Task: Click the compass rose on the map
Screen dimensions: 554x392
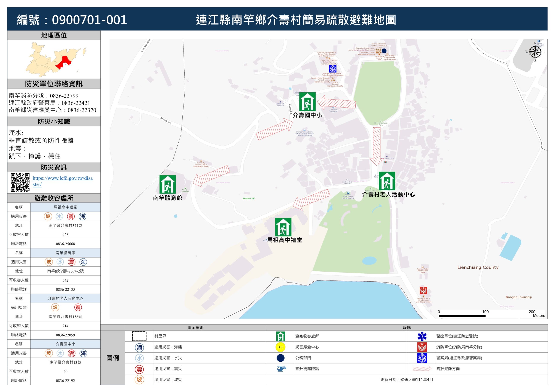Action: [535, 52]
